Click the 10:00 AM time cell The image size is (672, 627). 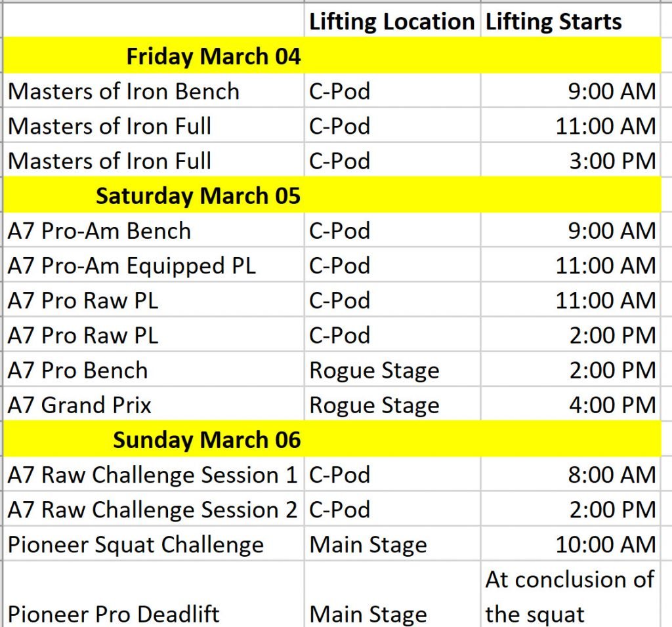(570, 544)
